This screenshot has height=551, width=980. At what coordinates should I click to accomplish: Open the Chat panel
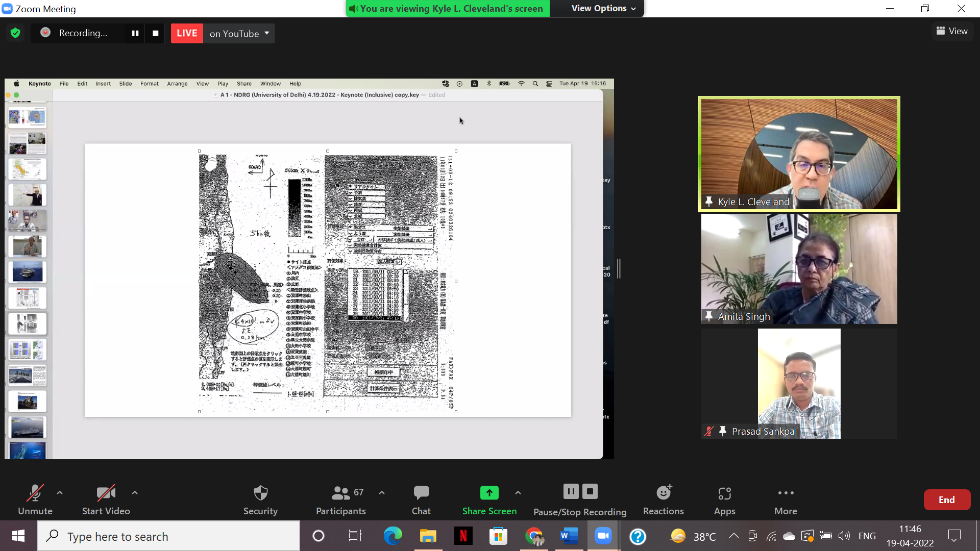421,499
